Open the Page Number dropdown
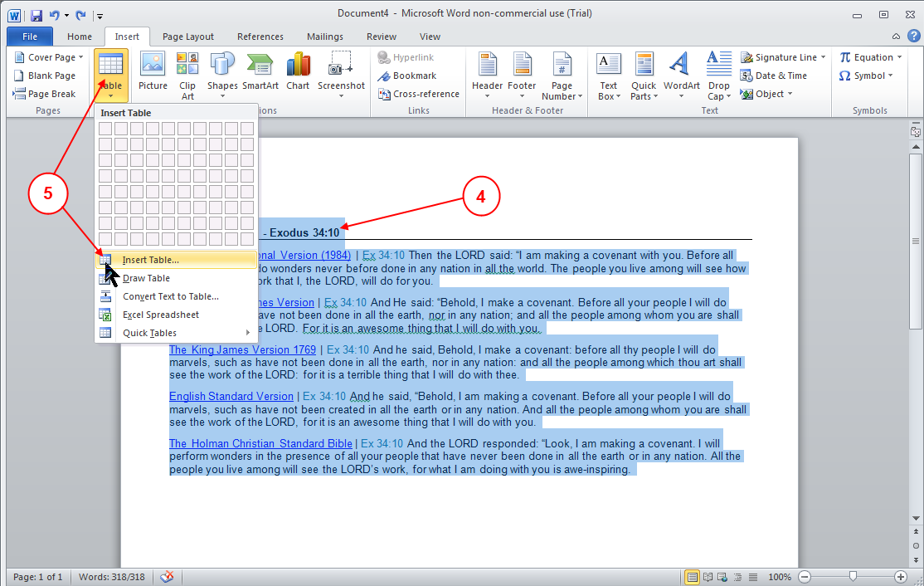Image resolution: width=924 pixels, height=586 pixels. (562, 76)
